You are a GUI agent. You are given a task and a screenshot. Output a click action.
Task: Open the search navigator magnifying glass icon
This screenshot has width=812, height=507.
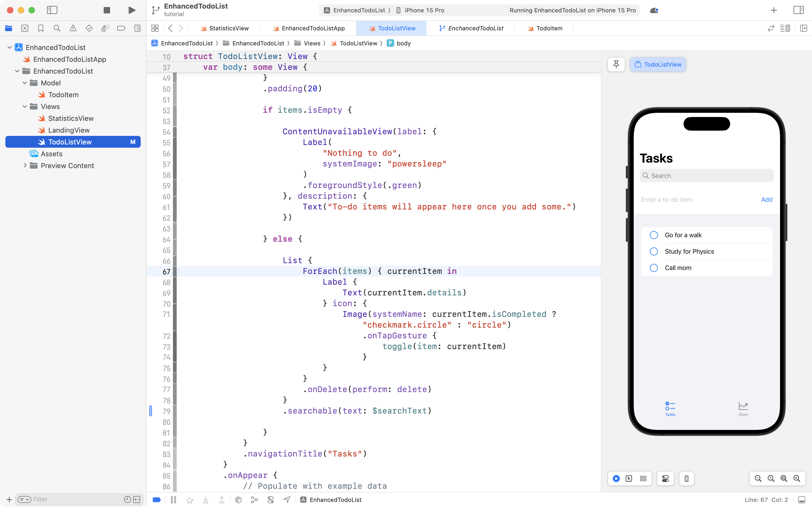57,28
